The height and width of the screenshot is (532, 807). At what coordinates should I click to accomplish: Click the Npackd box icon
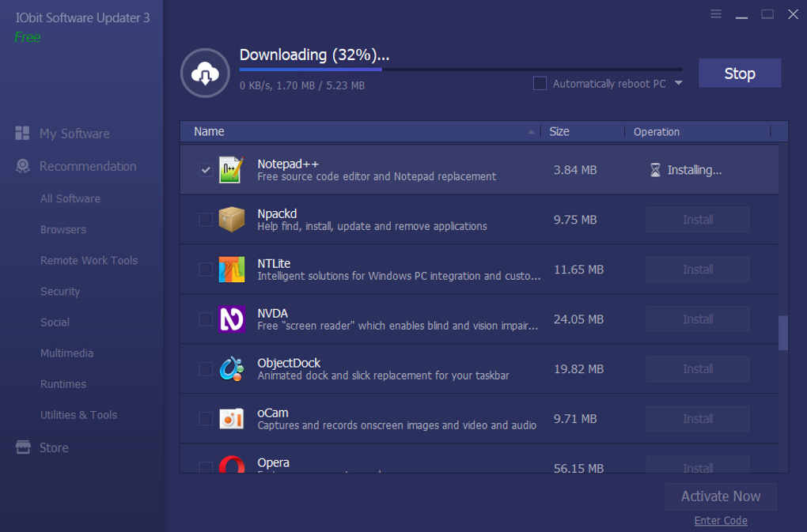(x=232, y=220)
